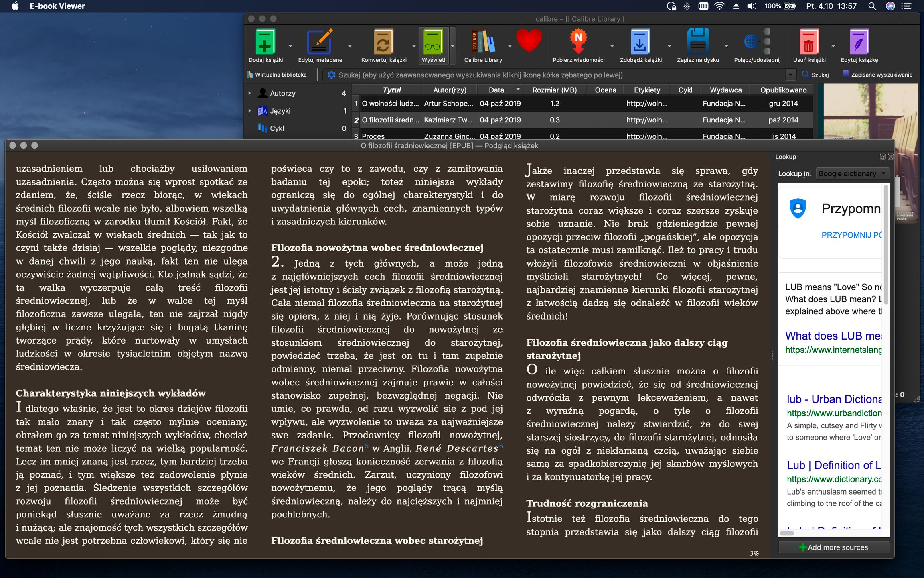The height and width of the screenshot is (578, 924).
Task: Expand the Autorzy tree category
Action: [249, 93]
